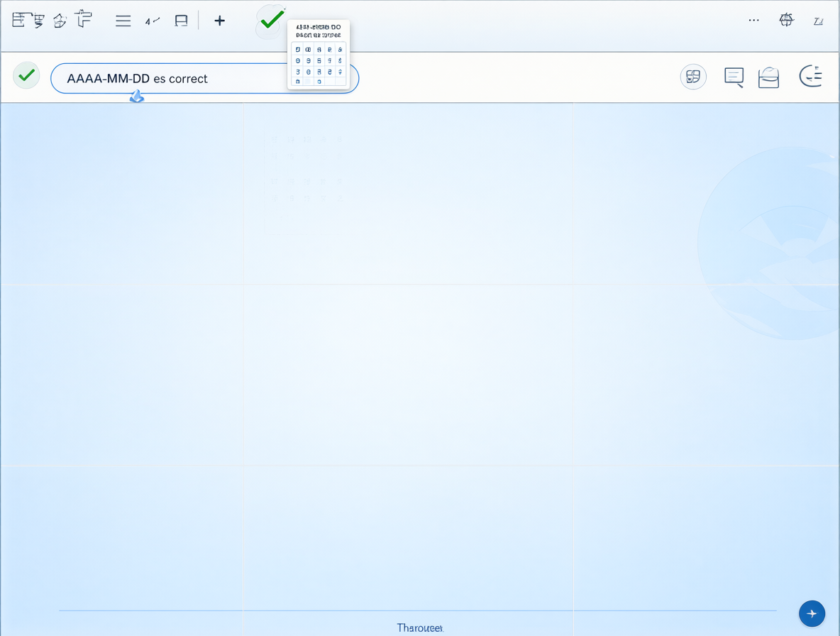Click the 'AAAA-MM-DD es correct' input field
This screenshot has height=636, width=840.
(204, 79)
